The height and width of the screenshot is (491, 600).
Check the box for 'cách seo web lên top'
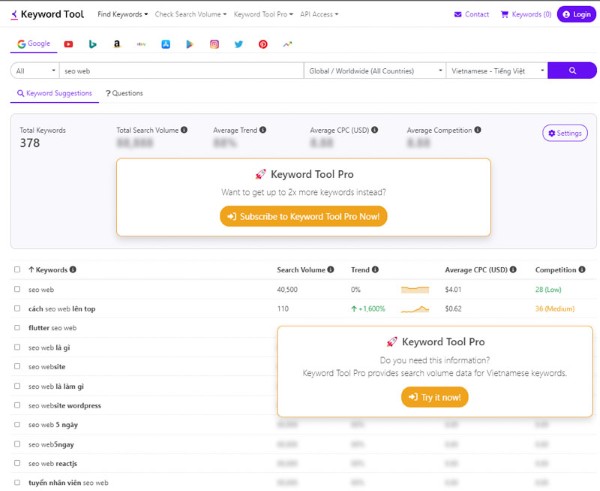17,308
